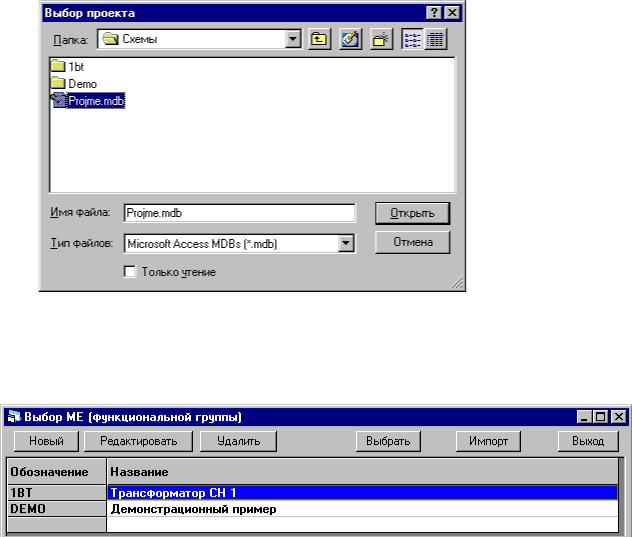
Task: Click the Импорт button
Action: 490,441
